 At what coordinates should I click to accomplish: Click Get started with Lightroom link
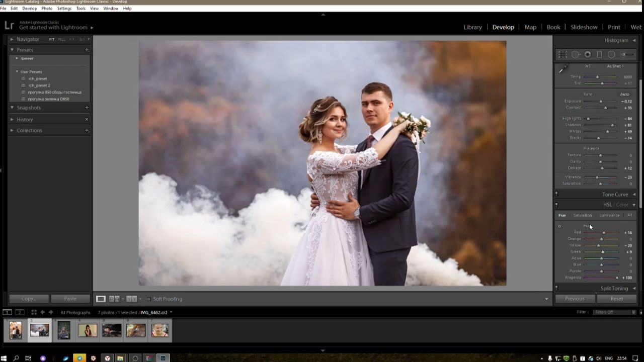point(53,28)
